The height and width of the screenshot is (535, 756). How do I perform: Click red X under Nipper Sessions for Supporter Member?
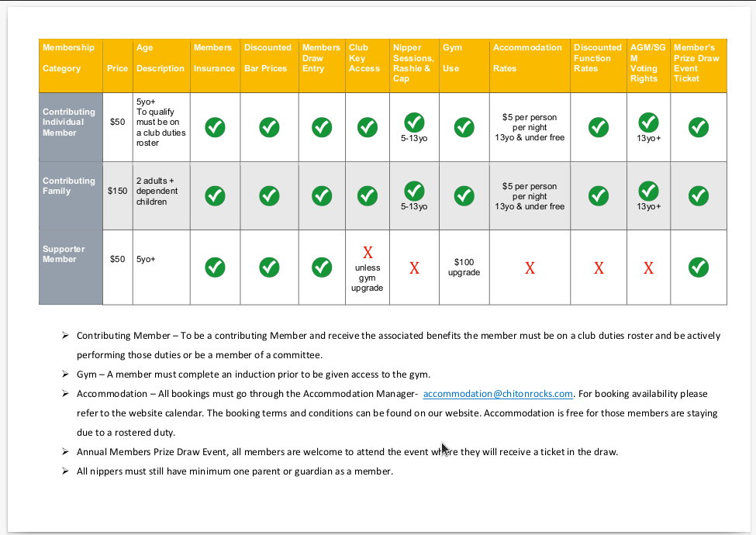[x=414, y=268]
